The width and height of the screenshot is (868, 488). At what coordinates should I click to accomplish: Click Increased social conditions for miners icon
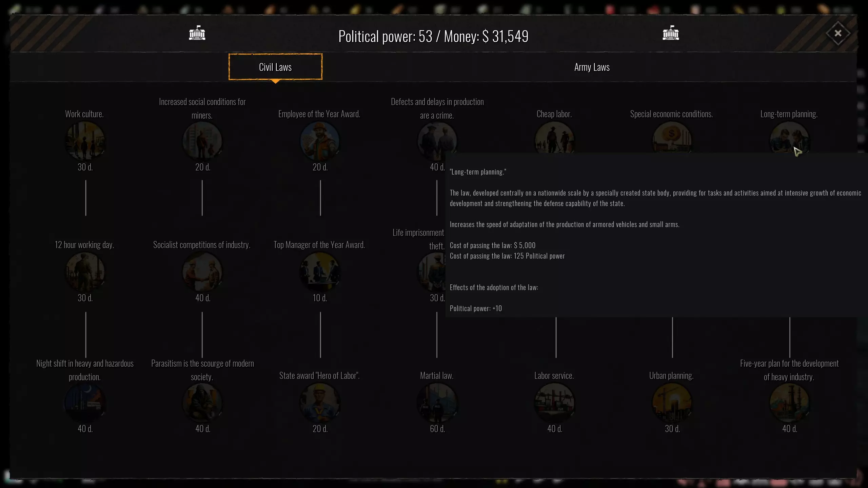coord(202,141)
